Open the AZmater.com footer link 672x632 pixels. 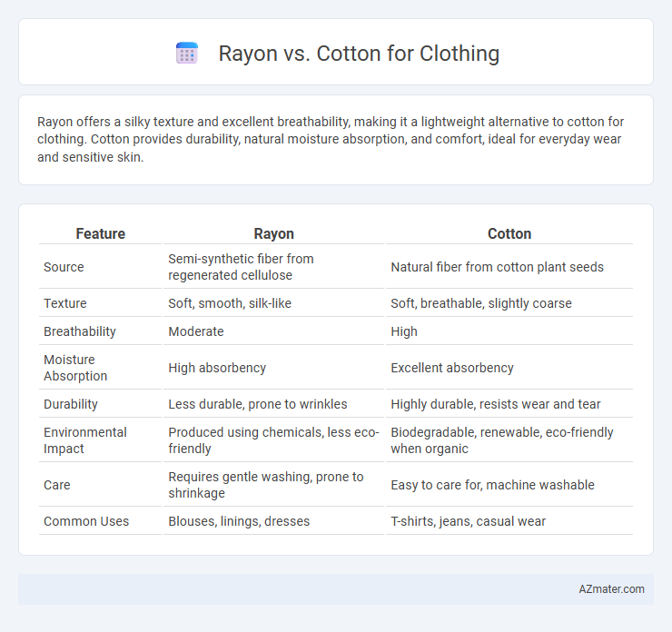coord(611,589)
